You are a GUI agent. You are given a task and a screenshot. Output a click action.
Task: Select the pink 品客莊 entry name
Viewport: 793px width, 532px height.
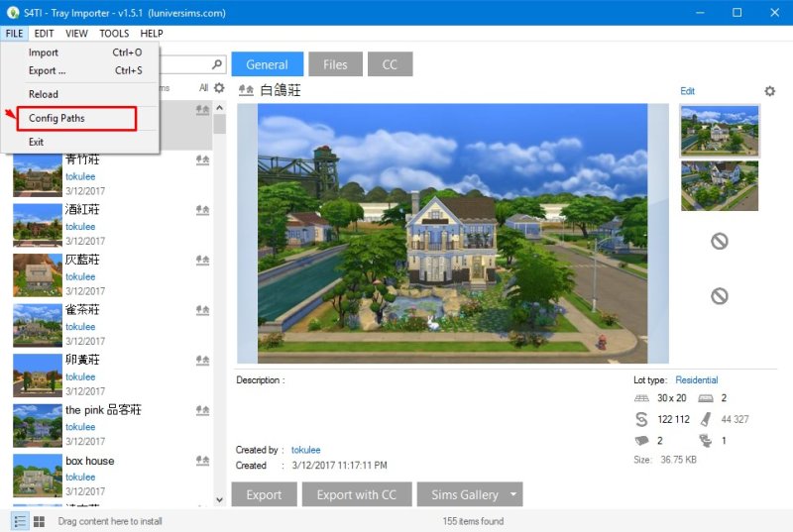pos(103,410)
